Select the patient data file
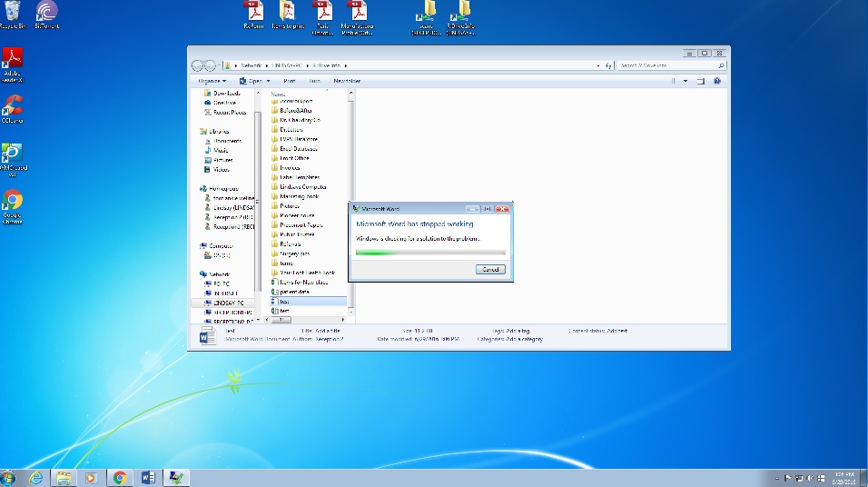This screenshot has height=487, width=868. click(x=290, y=292)
